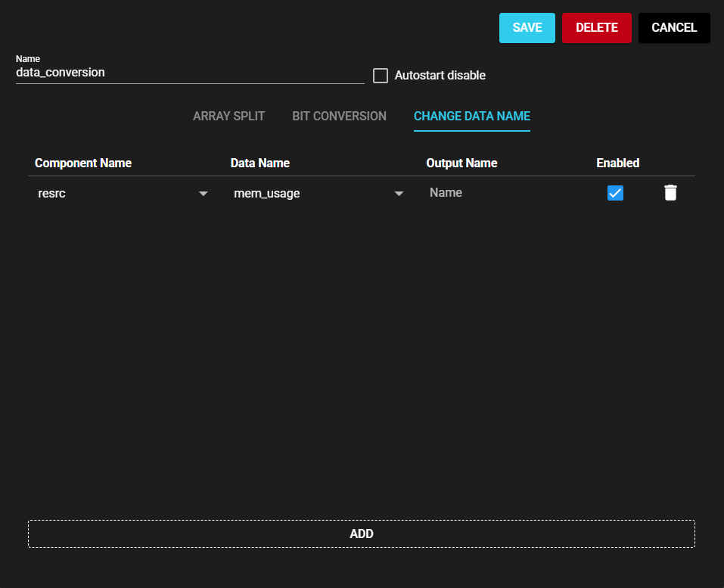
Task: Open the BIT CONVERSION tab
Action: [x=339, y=117]
